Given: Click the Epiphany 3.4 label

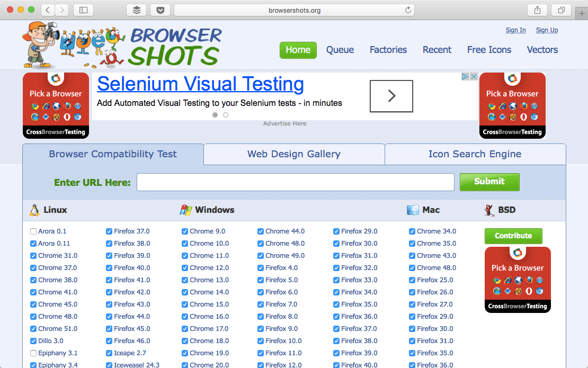Looking at the screenshot, I should click(58, 365).
